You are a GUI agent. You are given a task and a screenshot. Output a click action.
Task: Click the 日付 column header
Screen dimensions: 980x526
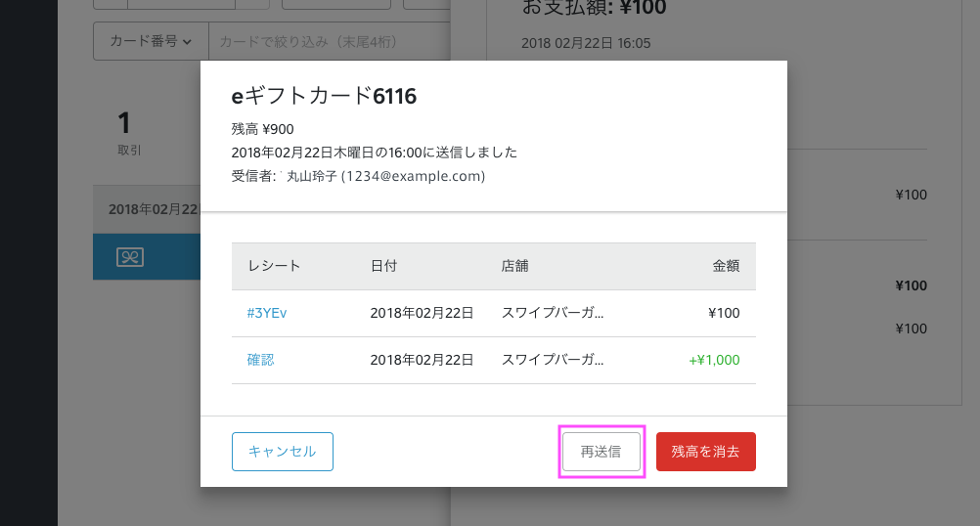click(x=383, y=266)
